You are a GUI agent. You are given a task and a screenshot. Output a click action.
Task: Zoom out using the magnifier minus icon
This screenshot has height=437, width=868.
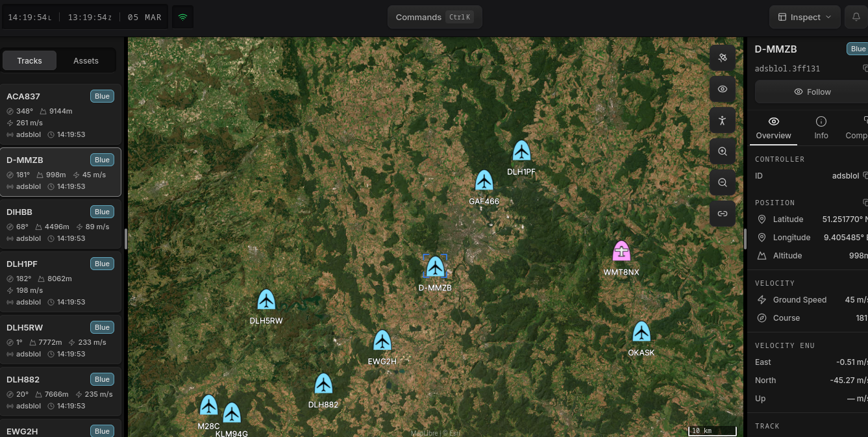coord(723,182)
